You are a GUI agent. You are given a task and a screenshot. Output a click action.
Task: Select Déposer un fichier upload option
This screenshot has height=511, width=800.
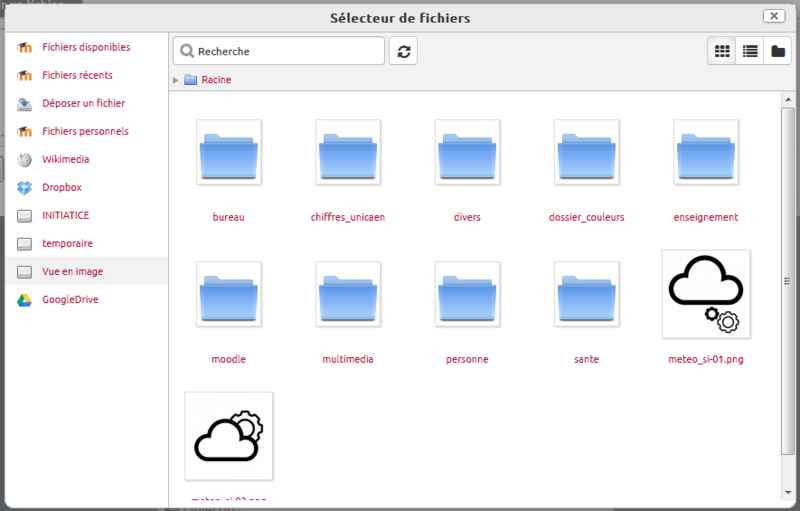click(83, 103)
